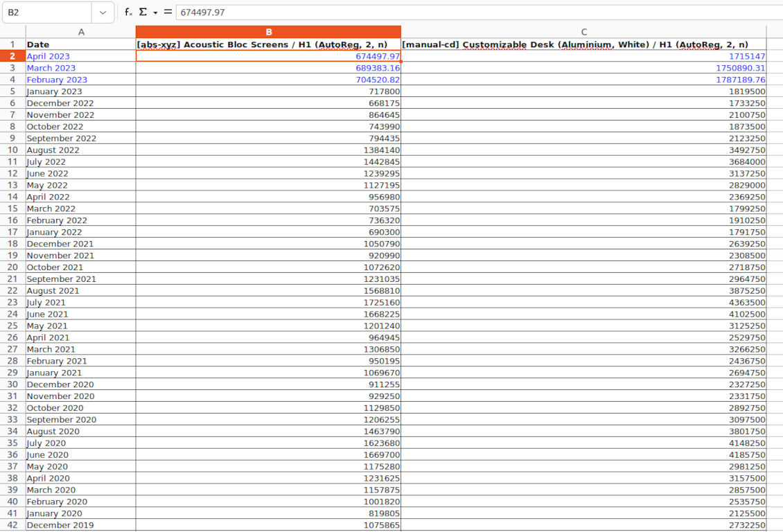Image resolution: width=783 pixels, height=532 pixels.
Task: Click cell with value 2100750
Action: click(x=583, y=115)
